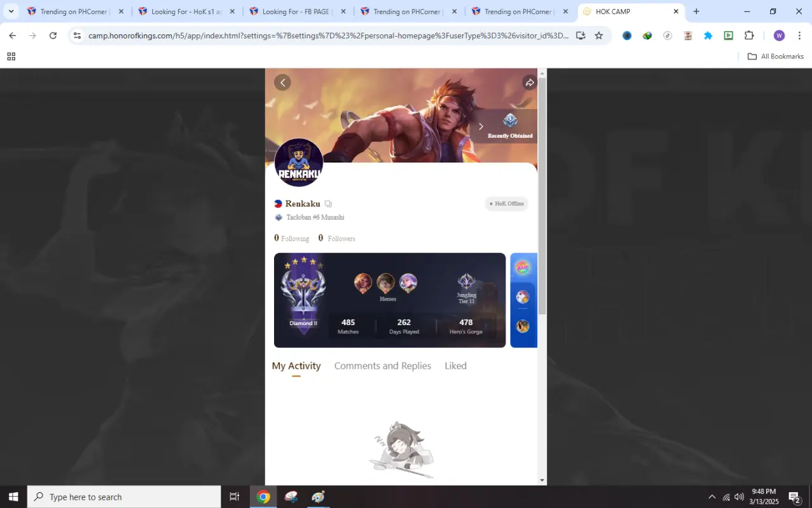812x508 pixels.
Task: Open the apps grid in the bookmarks bar
Action: coord(11,57)
